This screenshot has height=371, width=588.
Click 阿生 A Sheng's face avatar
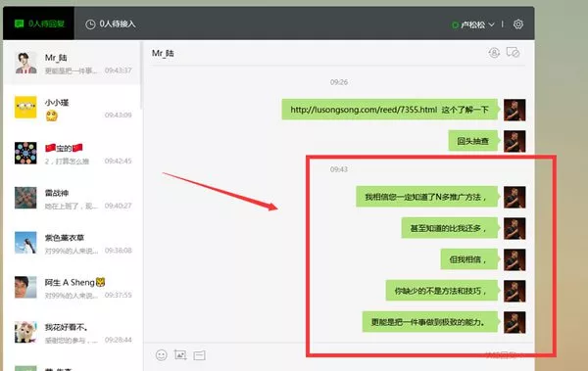25,288
